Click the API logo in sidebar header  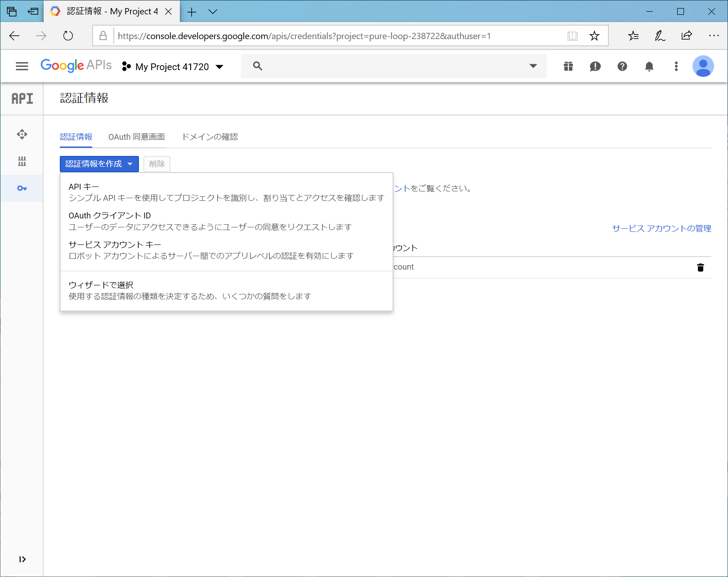tap(22, 98)
